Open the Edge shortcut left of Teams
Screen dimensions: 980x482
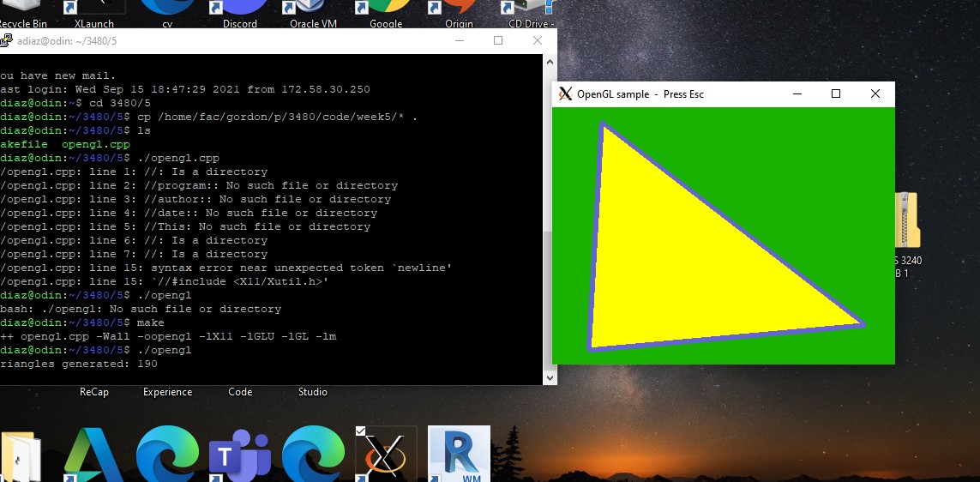(167, 455)
